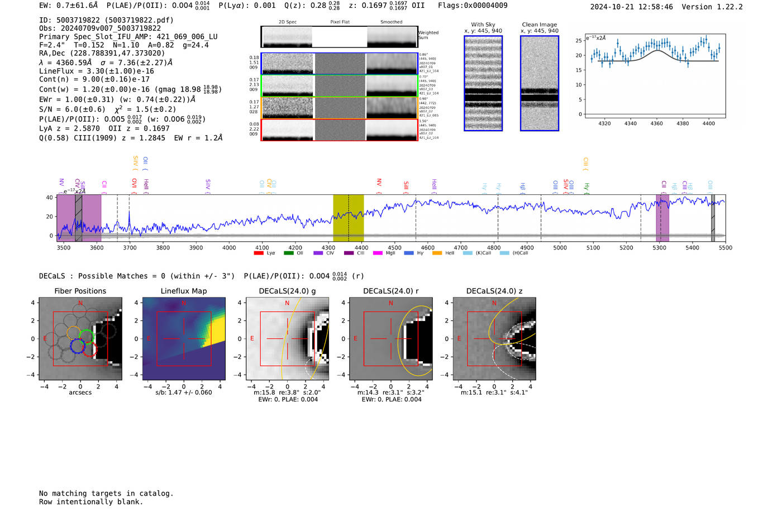Open the Lineflux Map panel

pyautogui.click(x=184, y=339)
